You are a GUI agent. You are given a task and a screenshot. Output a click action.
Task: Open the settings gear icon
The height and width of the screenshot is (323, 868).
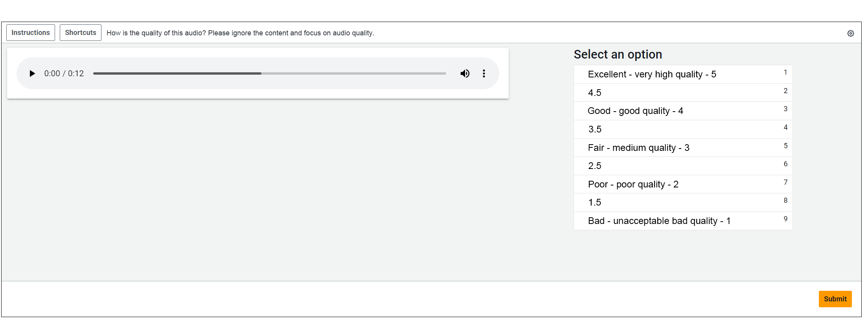850,33
